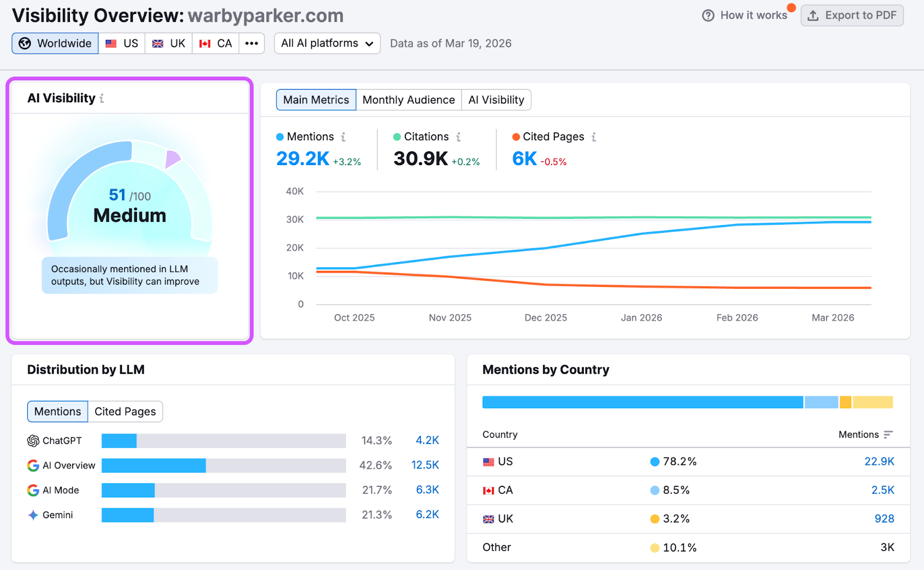Open the Cited Pages tab in Distribution

[125, 412]
